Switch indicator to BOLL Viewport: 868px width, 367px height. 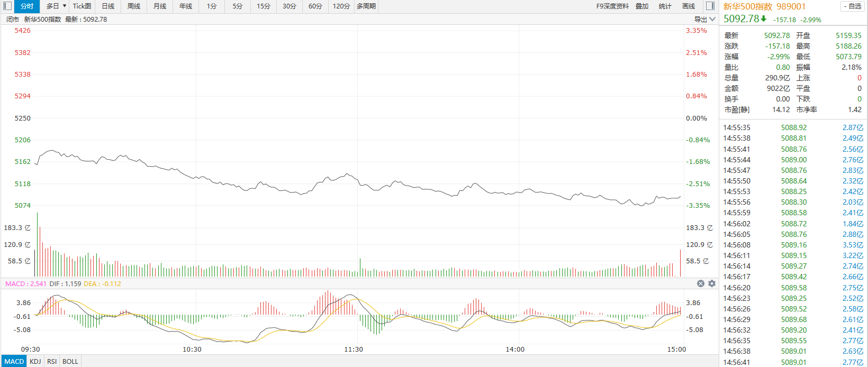tap(70, 361)
